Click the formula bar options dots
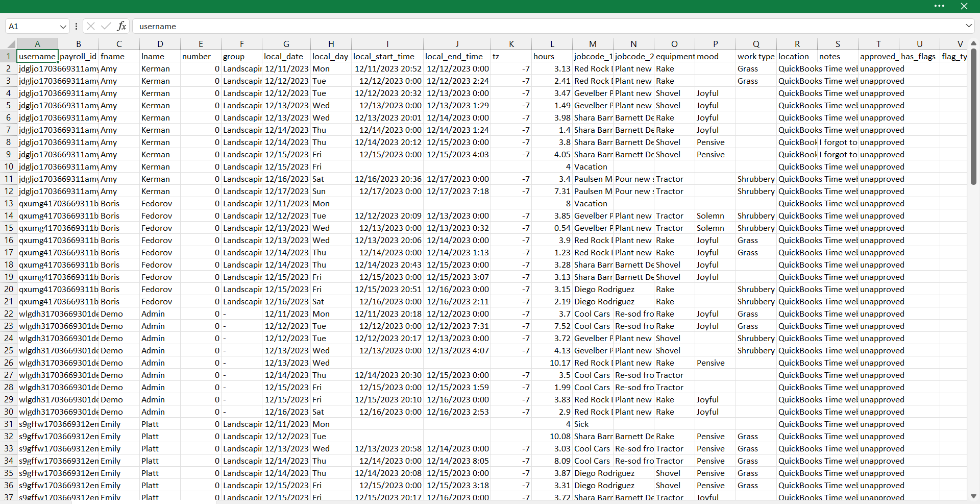 click(x=76, y=26)
